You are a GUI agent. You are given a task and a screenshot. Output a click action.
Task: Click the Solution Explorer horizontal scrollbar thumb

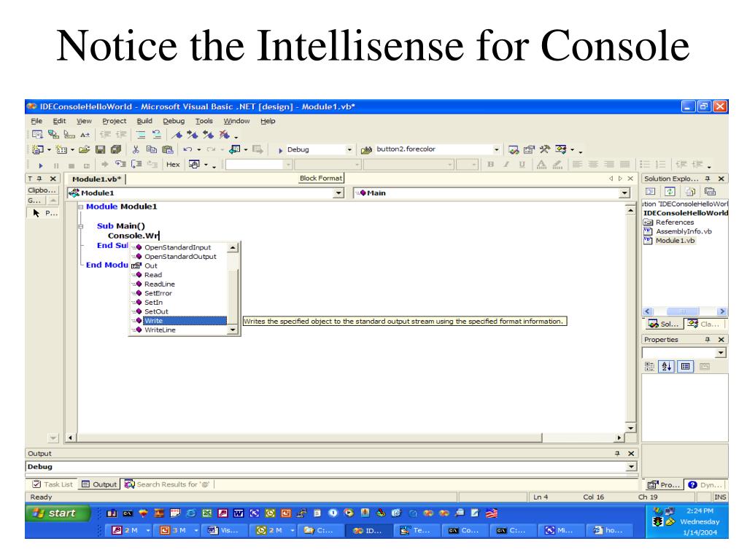point(683,311)
